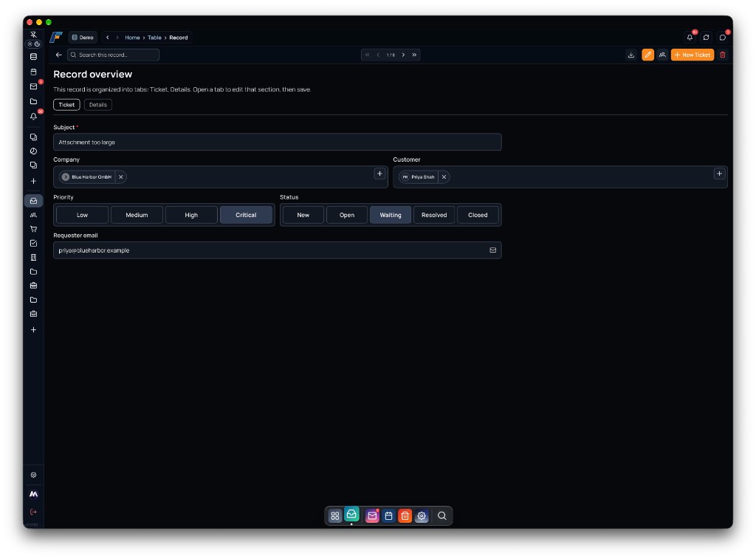The height and width of the screenshot is (559, 756).
Task: Open the building companies sidebar icon
Action: (33, 257)
